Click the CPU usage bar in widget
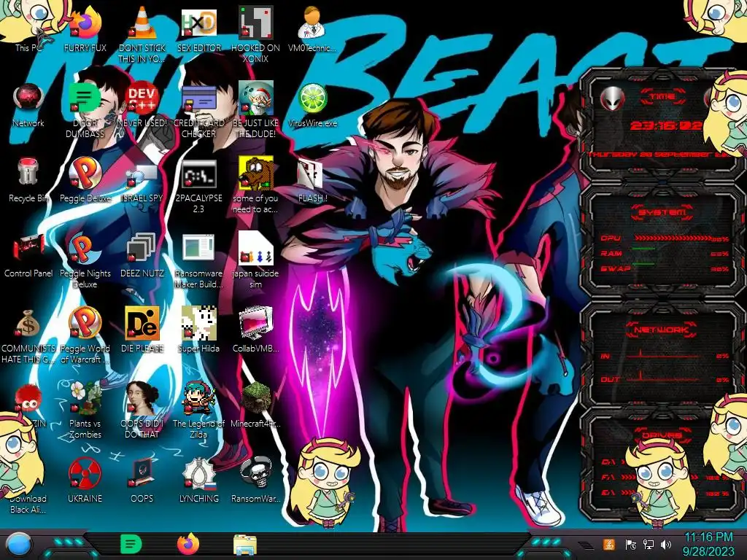The image size is (747, 560). click(x=673, y=238)
